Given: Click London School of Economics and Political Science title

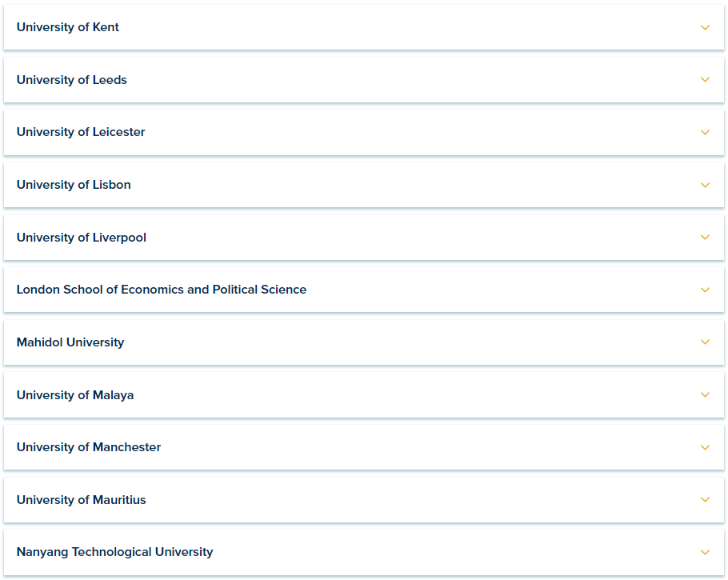Looking at the screenshot, I should (162, 290).
